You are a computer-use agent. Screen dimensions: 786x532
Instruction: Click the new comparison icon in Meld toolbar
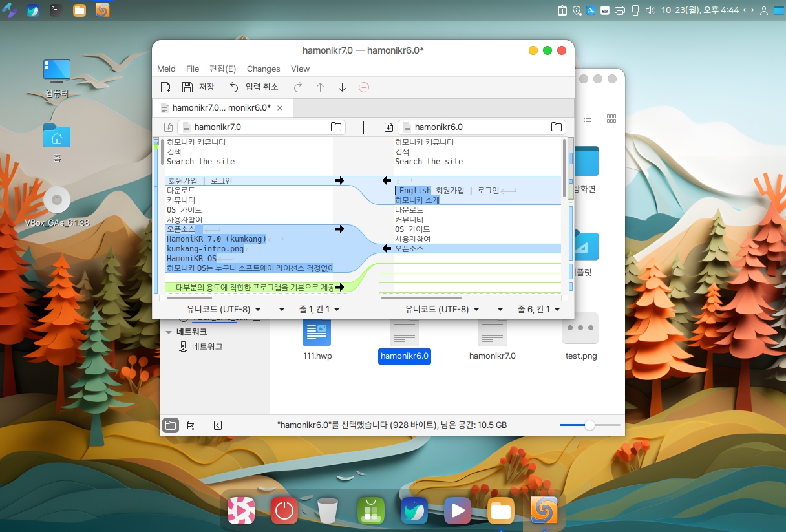click(165, 87)
